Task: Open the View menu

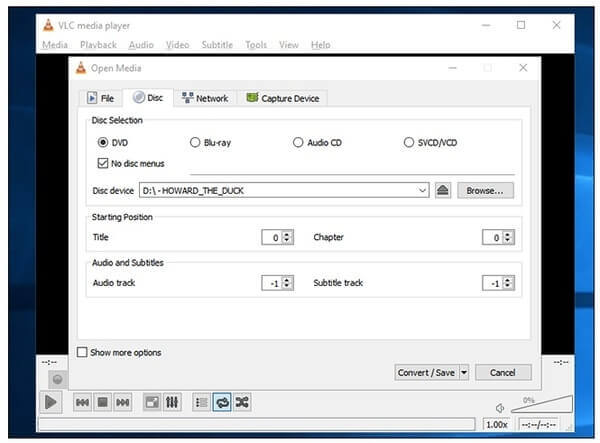Action: [289, 45]
